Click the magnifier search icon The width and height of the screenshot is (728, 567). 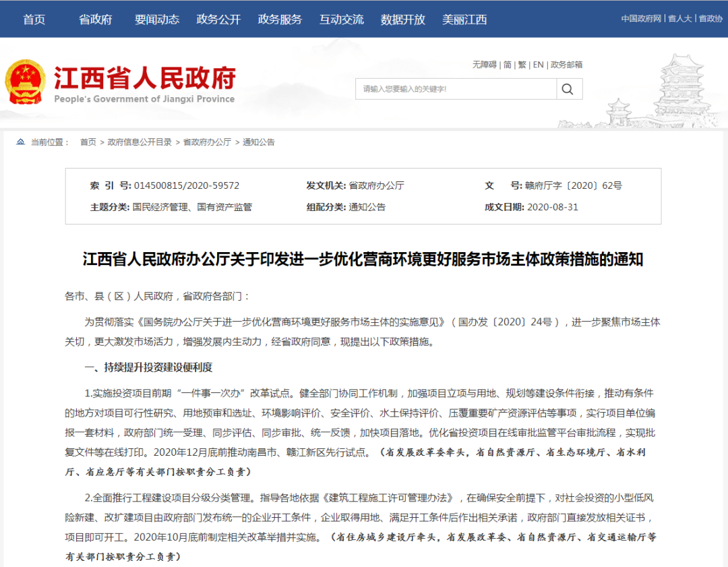[568, 89]
